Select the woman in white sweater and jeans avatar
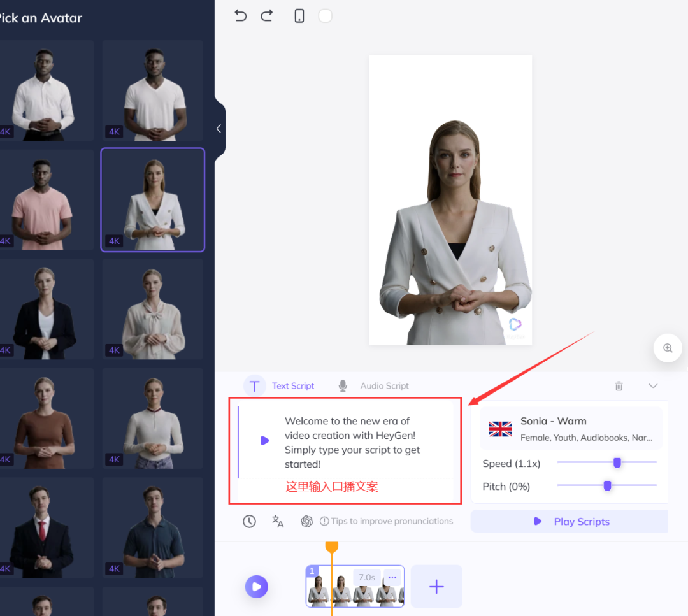The width and height of the screenshot is (688, 616). pos(153,419)
